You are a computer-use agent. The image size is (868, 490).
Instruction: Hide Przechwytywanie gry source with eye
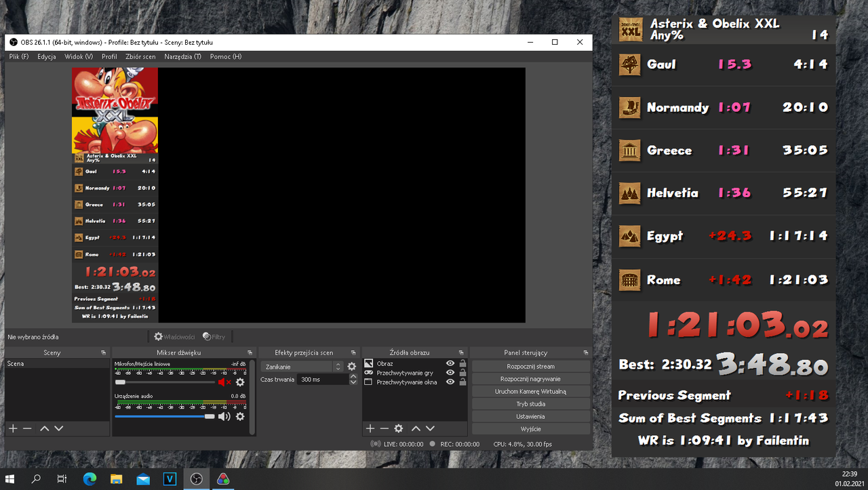pos(450,373)
